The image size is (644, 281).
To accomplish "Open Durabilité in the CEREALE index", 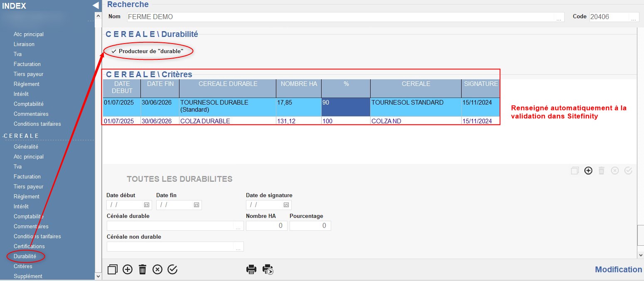I will [x=25, y=256].
